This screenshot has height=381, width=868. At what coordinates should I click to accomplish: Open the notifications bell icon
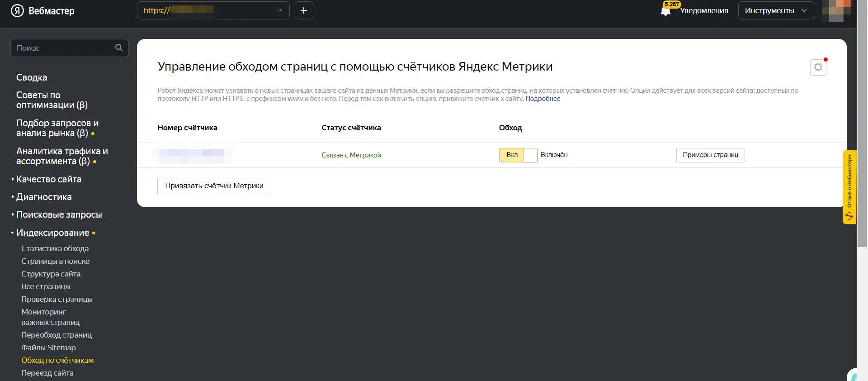(x=665, y=11)
